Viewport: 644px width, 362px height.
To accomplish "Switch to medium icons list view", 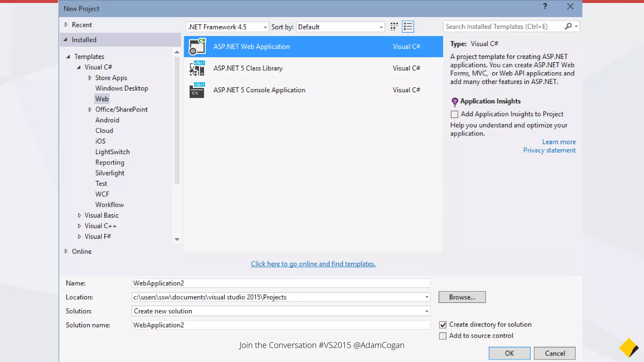I will coord(408,27).
